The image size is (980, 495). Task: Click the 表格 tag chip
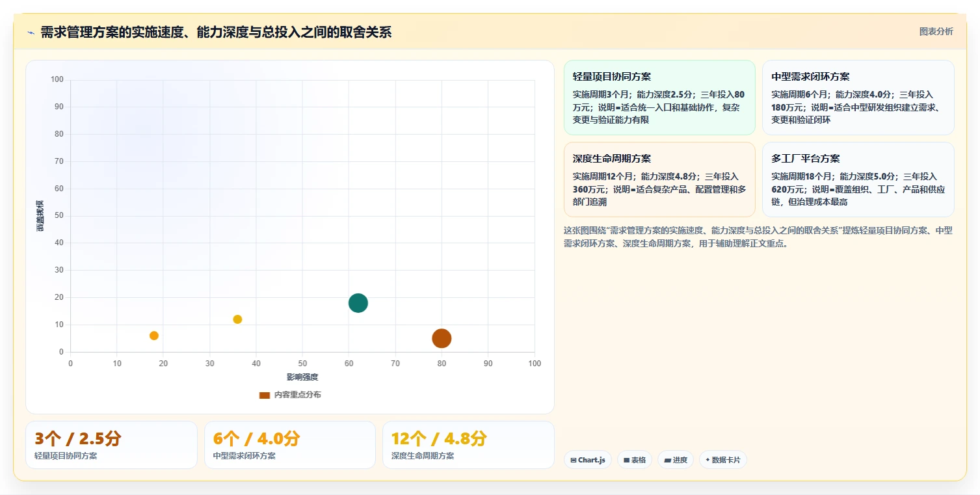635,460
